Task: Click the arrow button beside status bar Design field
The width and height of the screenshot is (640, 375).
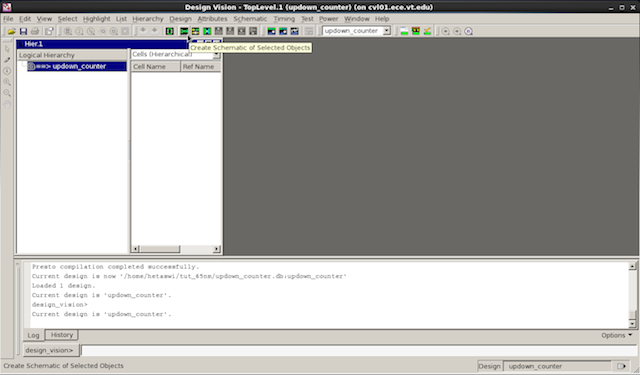Action: tap(621, 366)
